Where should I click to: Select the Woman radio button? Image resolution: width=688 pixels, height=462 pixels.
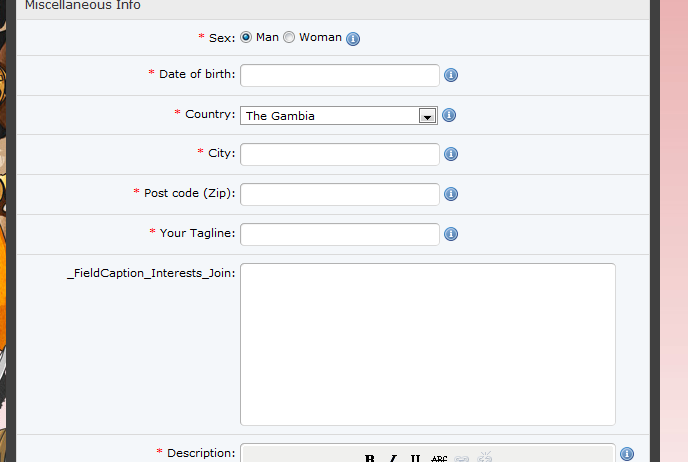289,38
